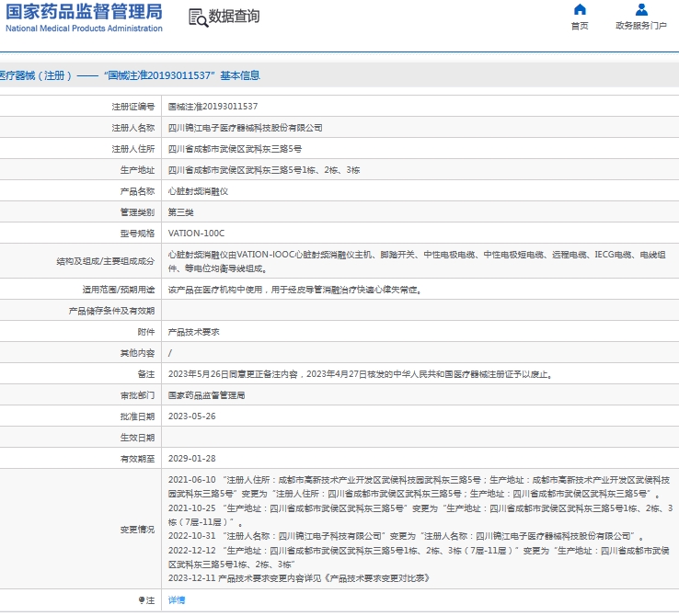Click the 政务服务门户 text label
Screen dimensions: 679x616
point(641,26)
